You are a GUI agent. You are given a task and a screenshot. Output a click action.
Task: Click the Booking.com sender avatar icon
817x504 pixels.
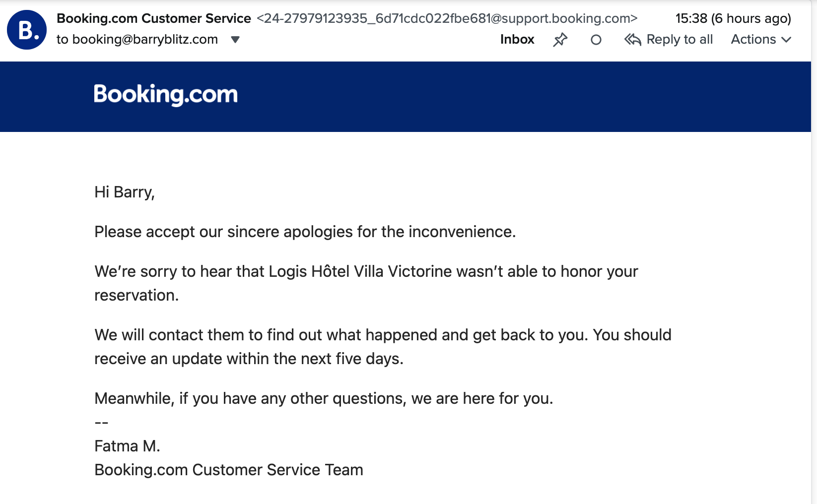27,30
